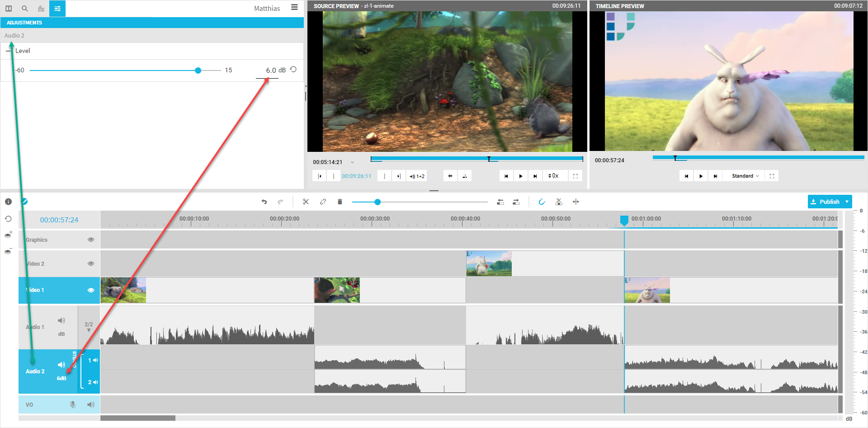Screen dimensions: 868x428
Task: Toggle Graphics track visibility eye
Action: pyautogui.click(x=91, y=240)
